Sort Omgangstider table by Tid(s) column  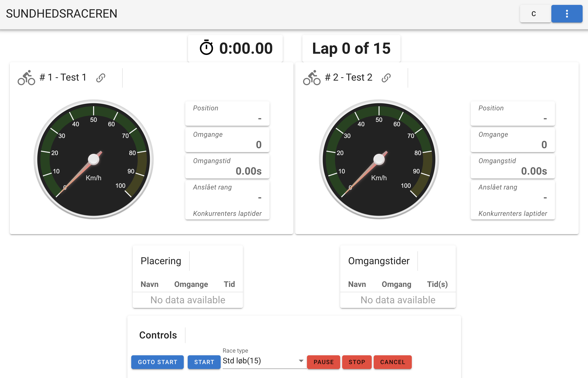(x=437, y=284)
